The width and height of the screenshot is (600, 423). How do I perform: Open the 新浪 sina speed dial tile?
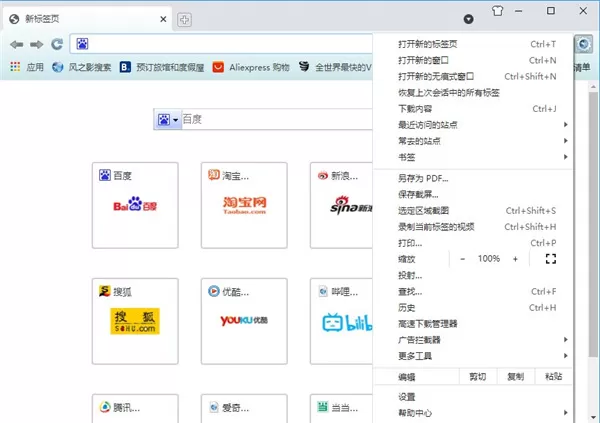click(x=341, y=205)
